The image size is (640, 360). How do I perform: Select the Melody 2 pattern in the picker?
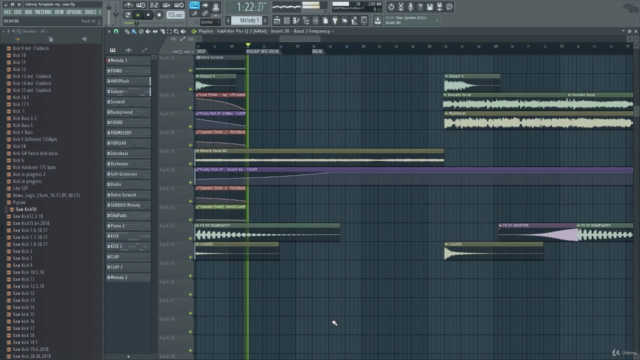coord(128,278)
